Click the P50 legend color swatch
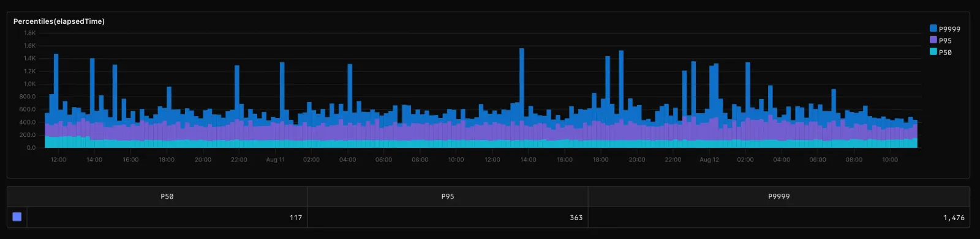The image size is (980, 239). [933, 51]
